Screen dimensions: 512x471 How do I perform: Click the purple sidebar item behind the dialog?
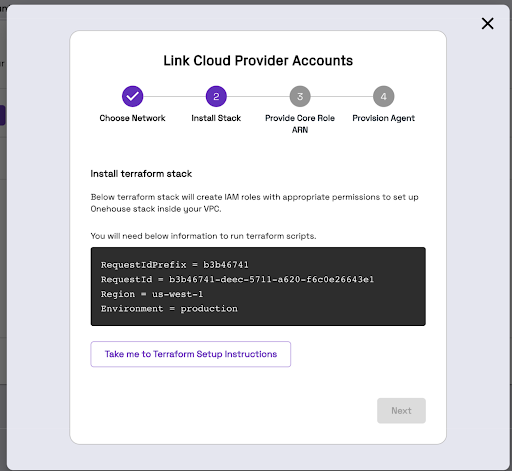[2, 115]
